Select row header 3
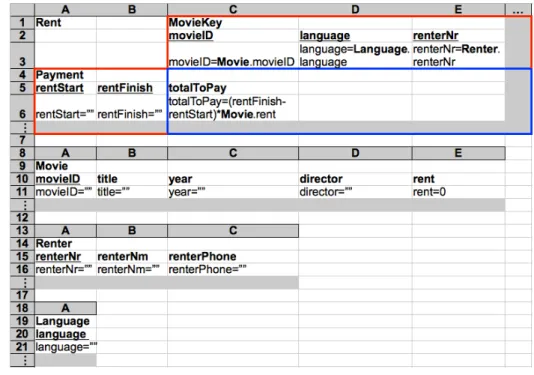This screenshot has width=534, height=375. tap(22, 56)
